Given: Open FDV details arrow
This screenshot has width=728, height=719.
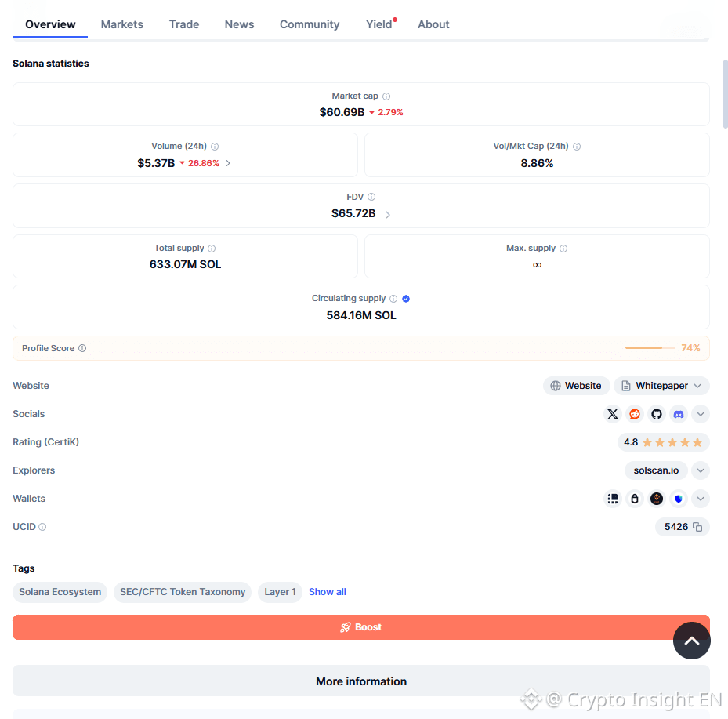Looking at the screenshot, I should (x=388, y=214).
